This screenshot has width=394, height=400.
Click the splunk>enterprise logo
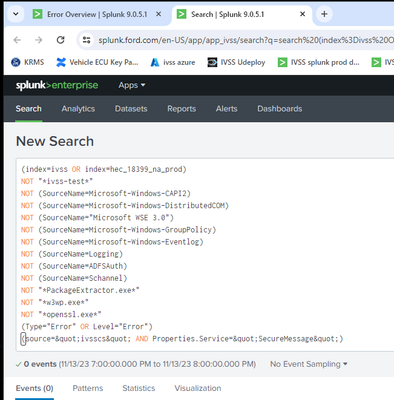[57, 85]
